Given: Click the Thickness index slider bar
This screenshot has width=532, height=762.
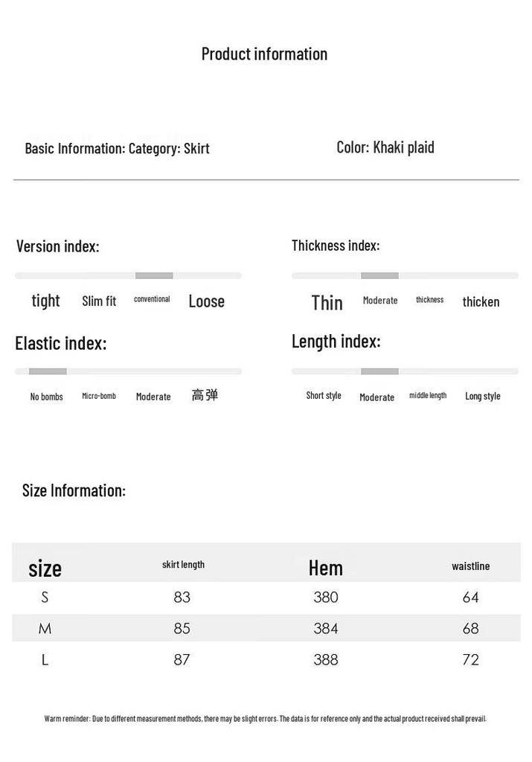Looking at the screenshot, I should coord(405,275).
